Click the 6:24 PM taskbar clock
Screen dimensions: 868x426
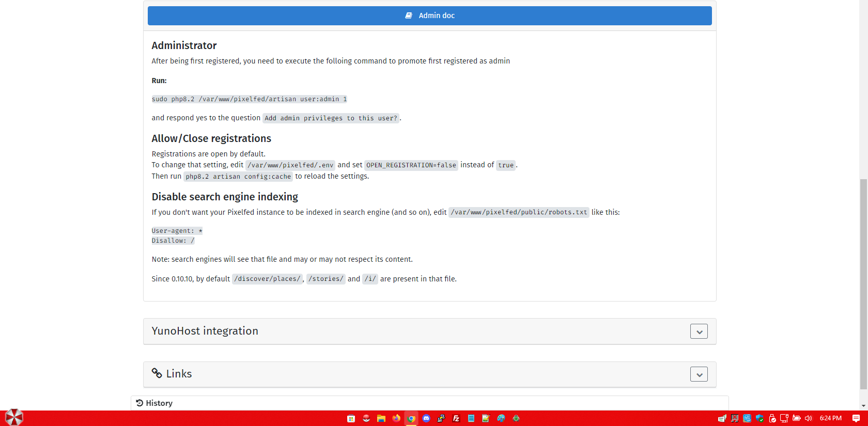[x=831, y=418]
